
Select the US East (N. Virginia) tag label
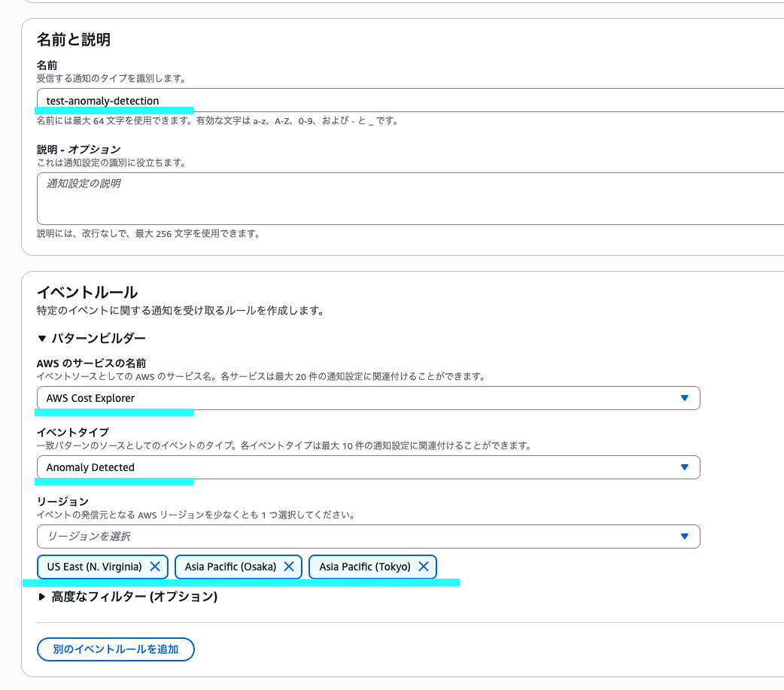[95, 567]
